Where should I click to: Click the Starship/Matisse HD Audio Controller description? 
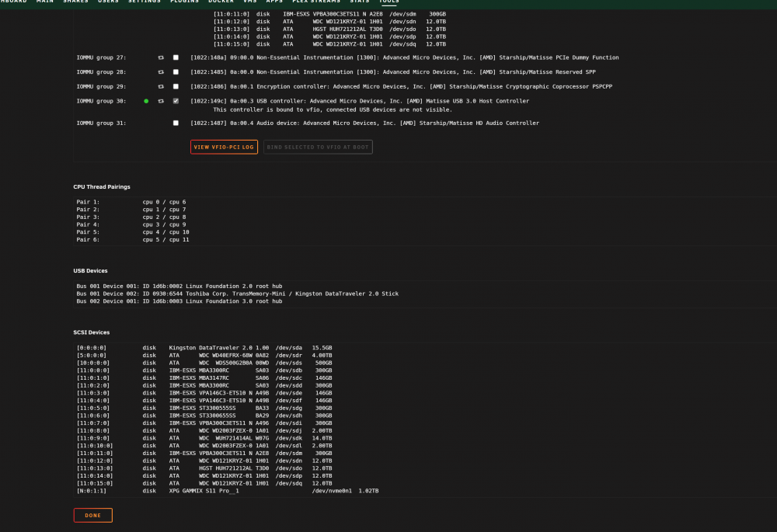[x=364, y=123]
